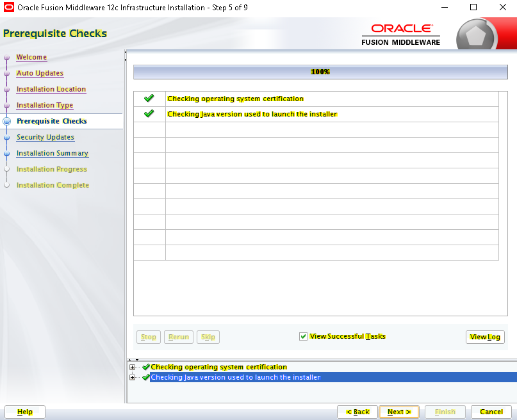This screenshot has width=517, height=420.
Task: Click the disabled Stop button
Action: coord(149,337)
